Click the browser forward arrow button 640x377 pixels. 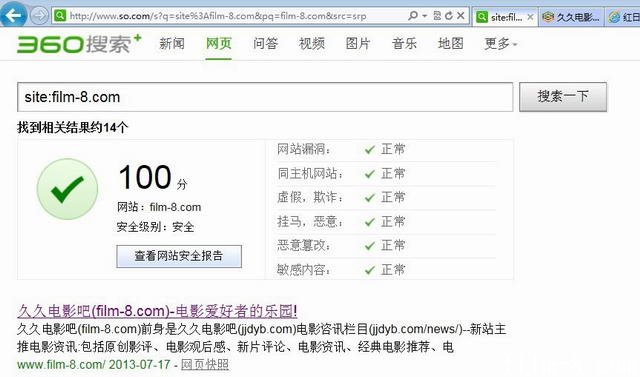coord(39,16)
